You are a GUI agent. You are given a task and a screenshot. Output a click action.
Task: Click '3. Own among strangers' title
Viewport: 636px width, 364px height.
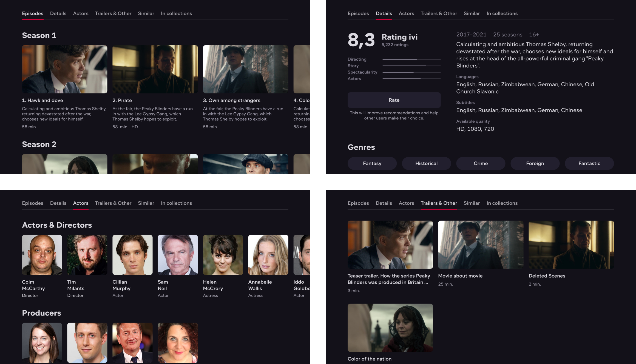coord(231,100)
